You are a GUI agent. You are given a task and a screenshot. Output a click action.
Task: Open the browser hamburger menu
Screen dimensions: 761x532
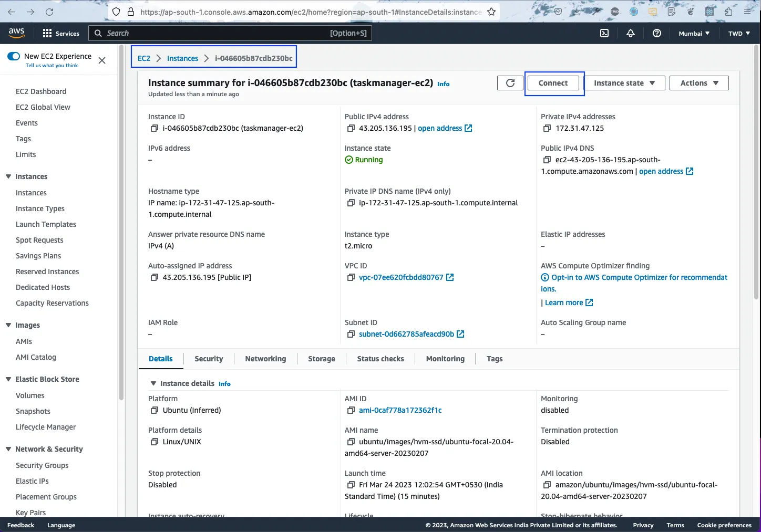coord(748,11)
